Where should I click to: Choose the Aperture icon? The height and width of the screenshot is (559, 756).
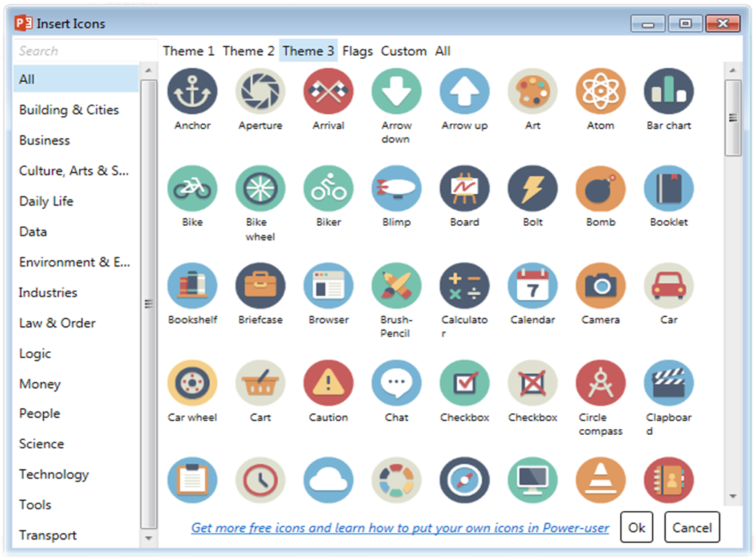click(x=260, y=92)
